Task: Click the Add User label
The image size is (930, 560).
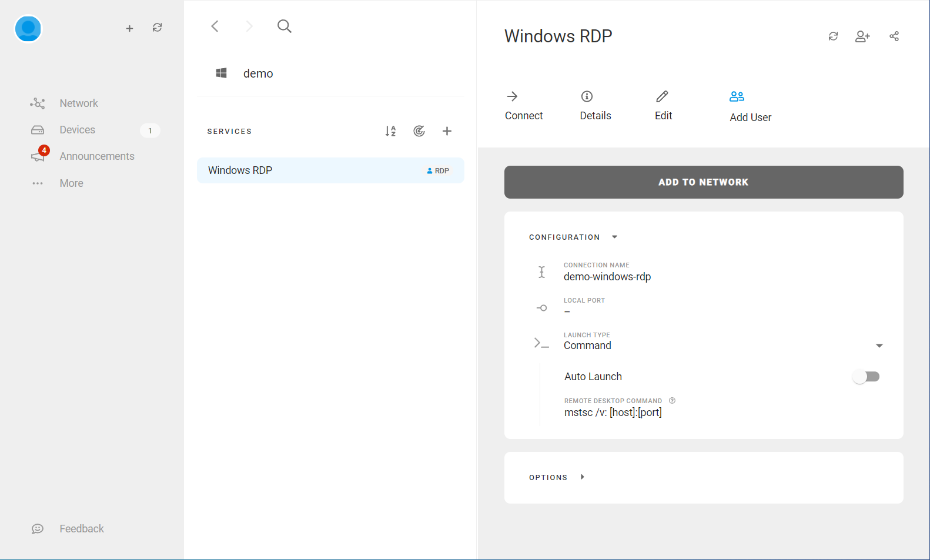Action: click(x=751, y=118)
